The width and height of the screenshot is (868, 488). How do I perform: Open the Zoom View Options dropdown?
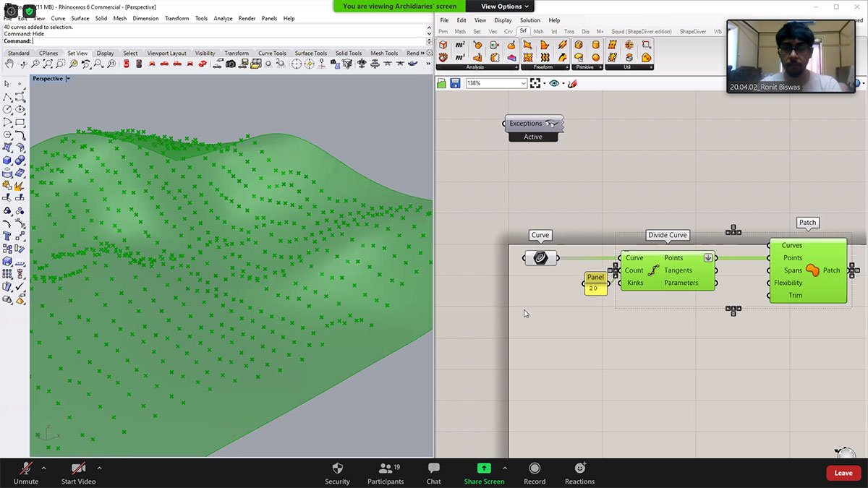[506, 7]
